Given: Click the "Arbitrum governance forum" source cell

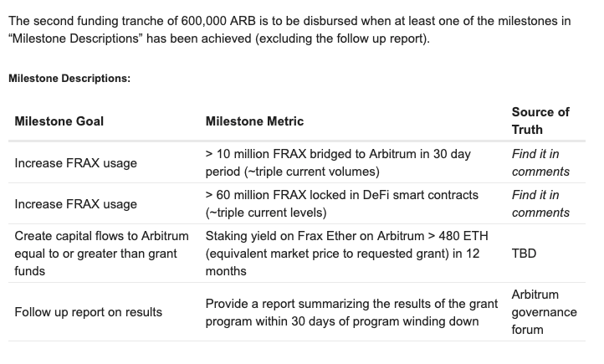Looking at the screenshot, I should [x=544, y=312].
